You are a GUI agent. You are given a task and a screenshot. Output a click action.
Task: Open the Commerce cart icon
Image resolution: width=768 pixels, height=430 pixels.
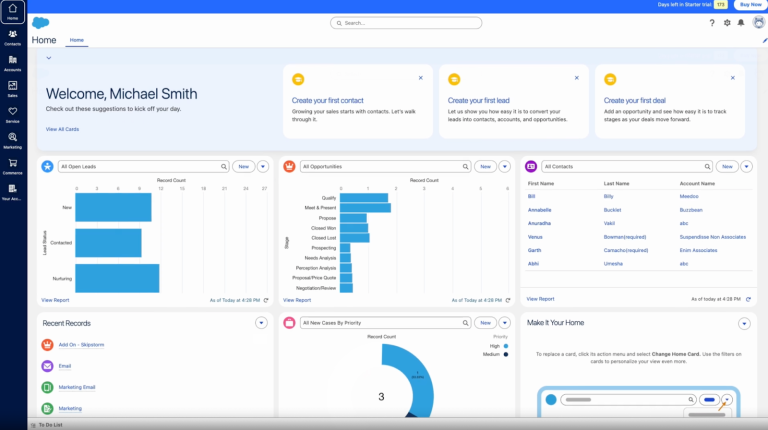coord(12,165)
